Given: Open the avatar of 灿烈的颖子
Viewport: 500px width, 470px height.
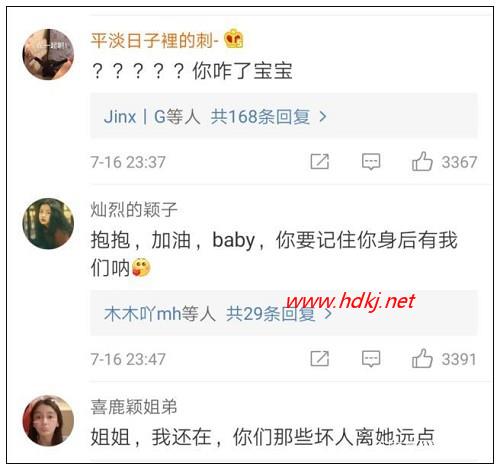Looking at the screenshot, I should [48, 224].
